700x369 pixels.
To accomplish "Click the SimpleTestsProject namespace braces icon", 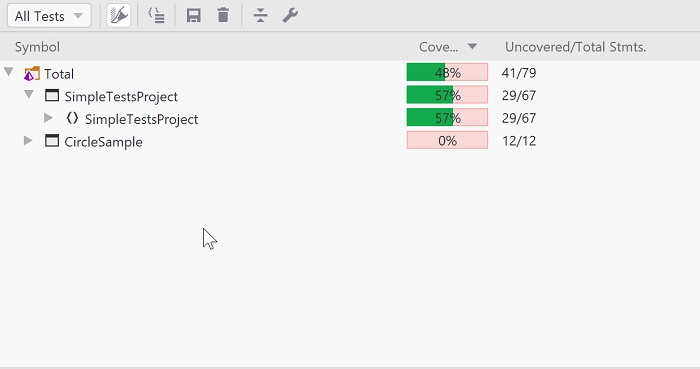I will 72,118.
